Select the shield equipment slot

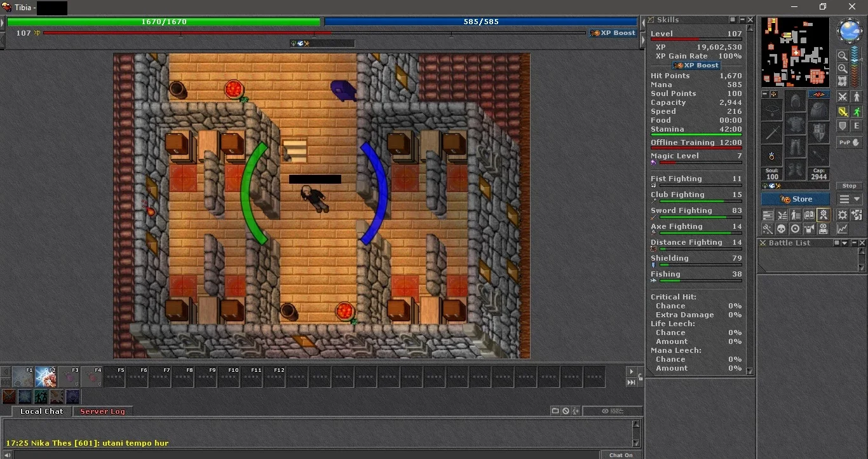[819, 132]
